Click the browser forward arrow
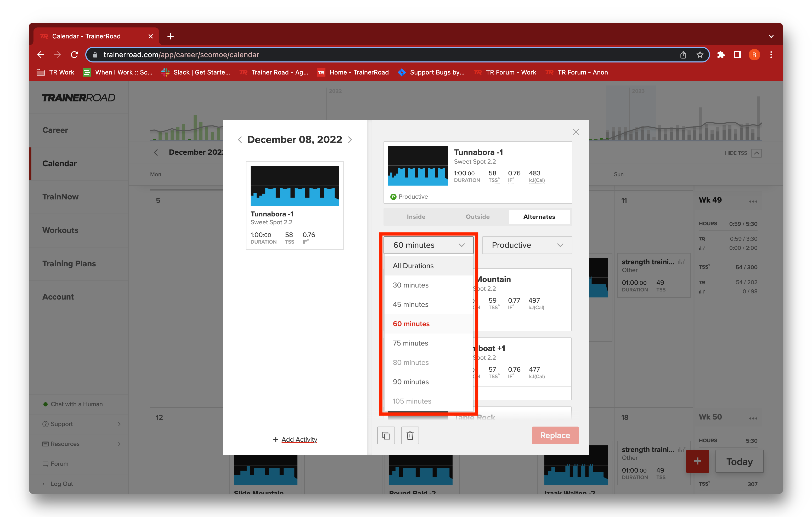This screenshot has height=517, width=812. coord(58,55)
